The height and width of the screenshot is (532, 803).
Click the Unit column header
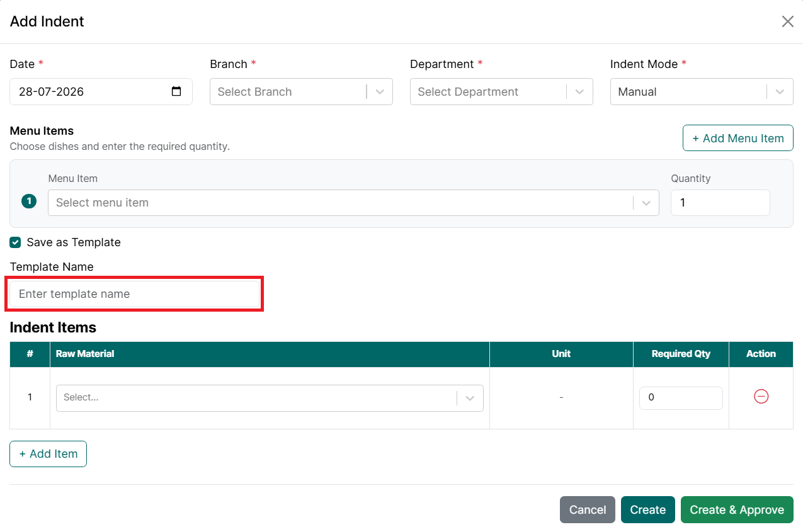[561, 354]
